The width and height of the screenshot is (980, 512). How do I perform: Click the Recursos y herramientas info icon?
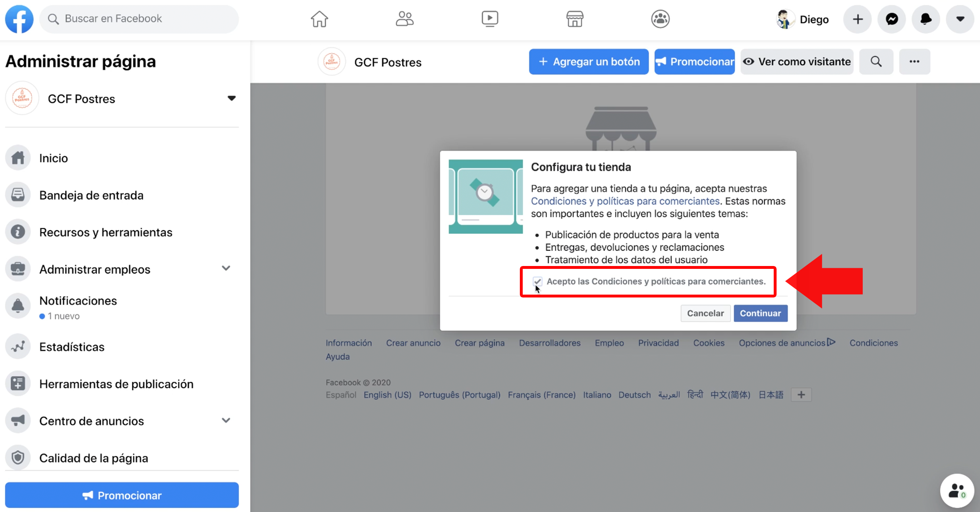(x=18, y=232)
